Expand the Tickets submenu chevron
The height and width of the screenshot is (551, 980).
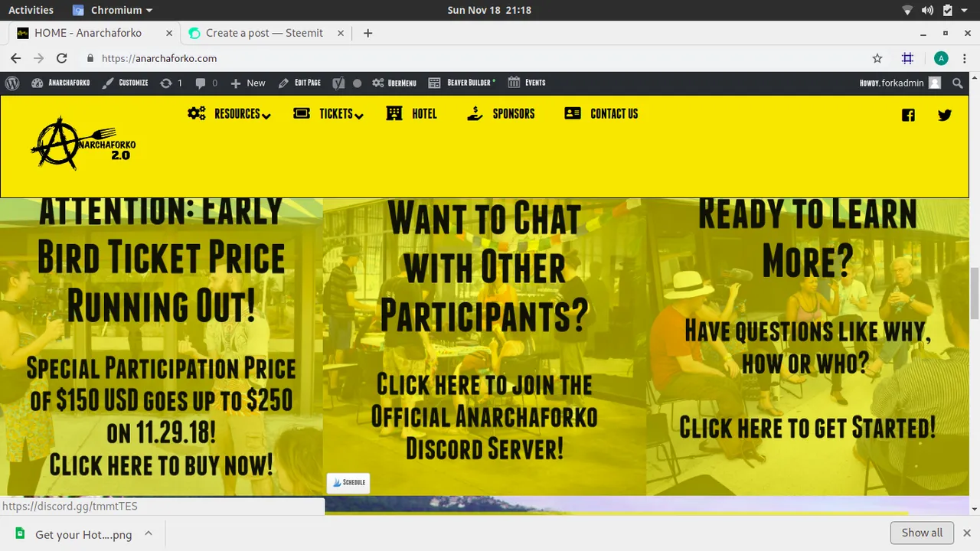click(x=358, y=116)
